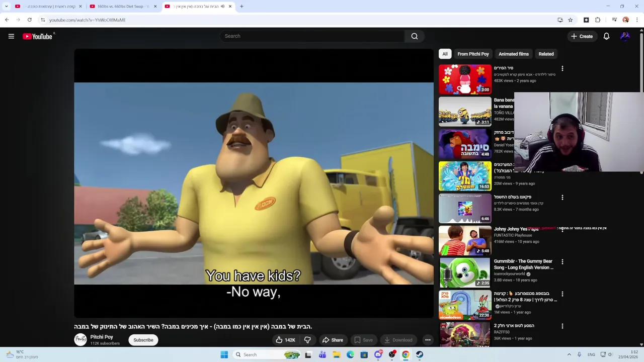Viewport: 644px width, 362px height.
Task: Close the currently active YouTube tab
Action: coord(230,7)
